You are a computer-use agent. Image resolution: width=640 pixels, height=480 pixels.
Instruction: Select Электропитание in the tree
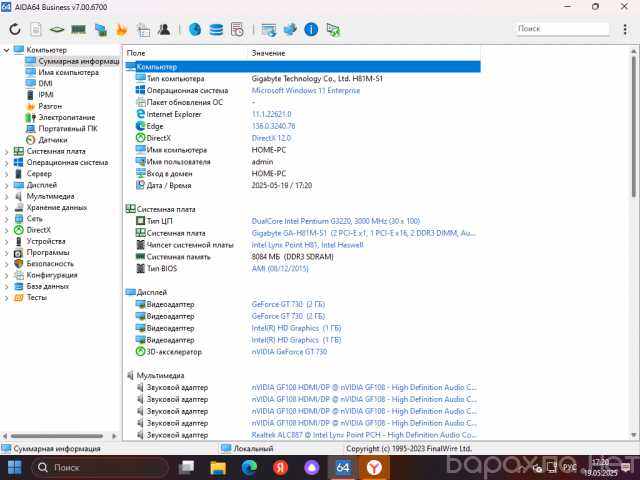pyautogui.click(x=67, y=117)
